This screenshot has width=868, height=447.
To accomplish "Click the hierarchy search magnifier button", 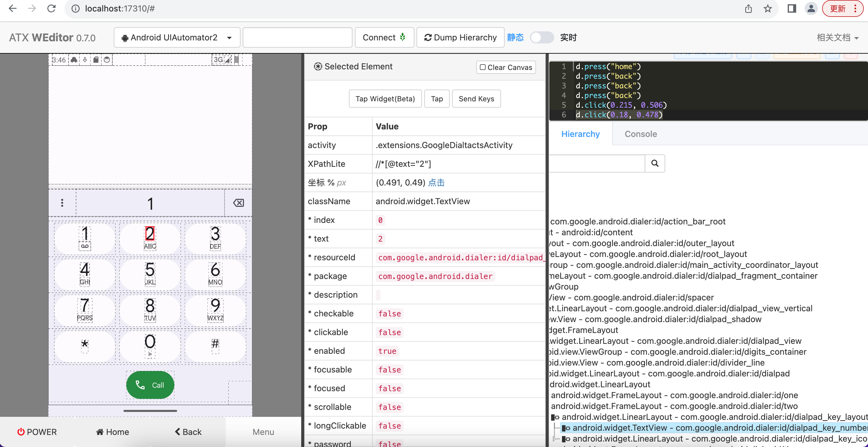I will pyautogui.click(x=655, y=163).
